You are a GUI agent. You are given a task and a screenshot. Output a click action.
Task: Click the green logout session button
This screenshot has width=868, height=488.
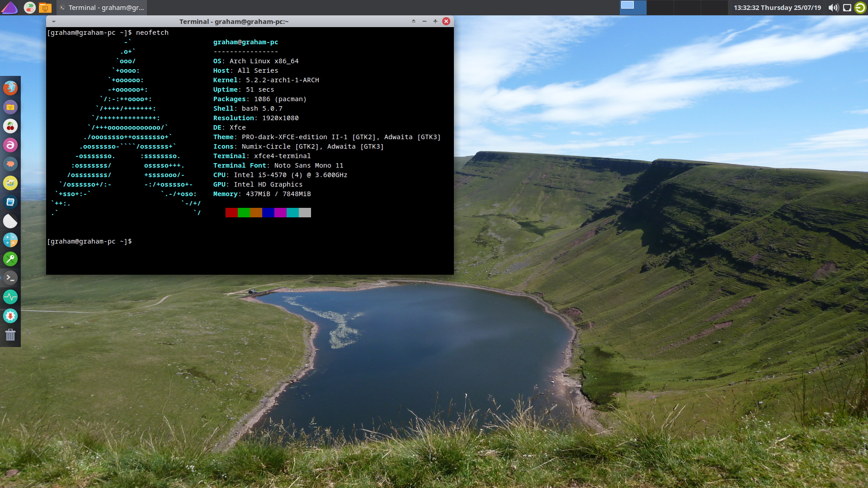point(860,8)
